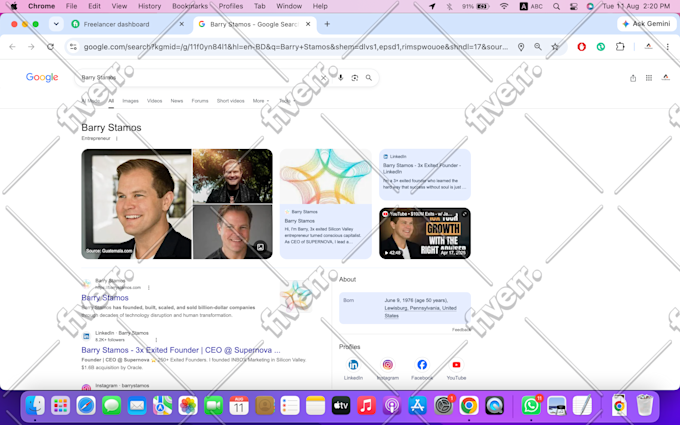
Task: Click the magnifying glass search button
Action: (369, 78)
